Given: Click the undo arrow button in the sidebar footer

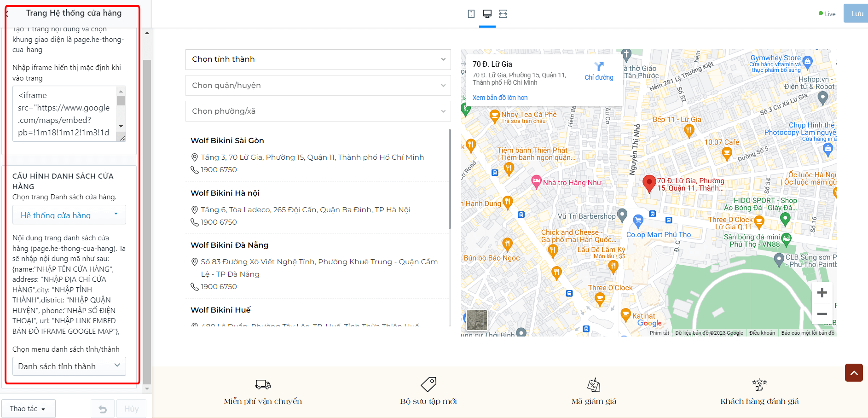Looking at the screenshot, I should coord(103,409).
